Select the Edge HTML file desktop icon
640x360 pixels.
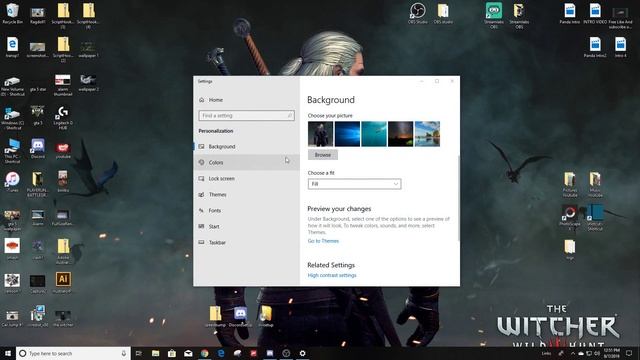(x=12, y=47)
